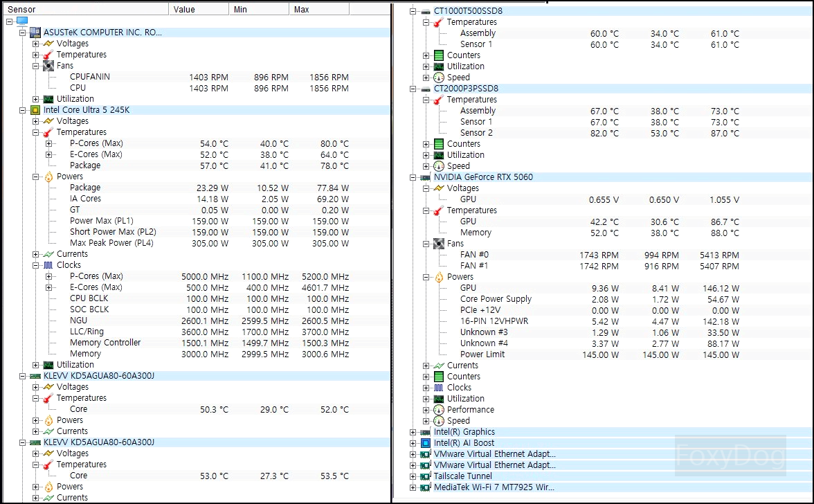
Task: Select the PCIe +12V power row
Action: [605, 310]
